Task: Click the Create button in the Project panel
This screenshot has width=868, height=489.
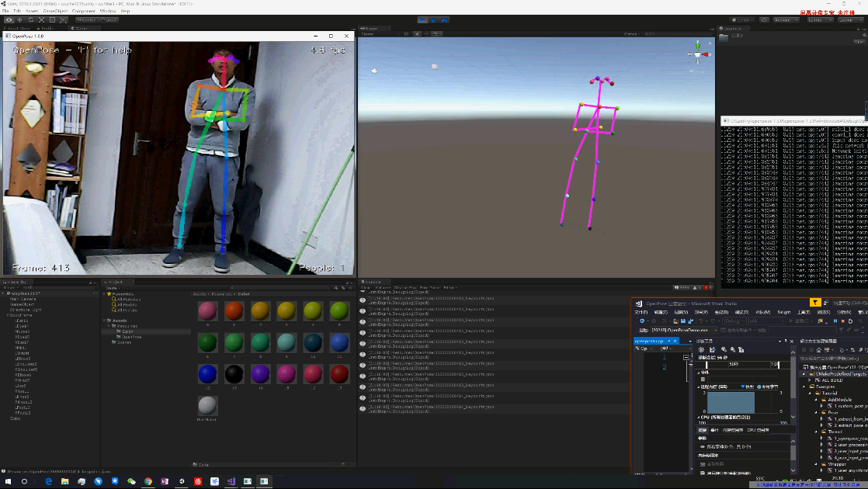Action: (x=110, y=286)
